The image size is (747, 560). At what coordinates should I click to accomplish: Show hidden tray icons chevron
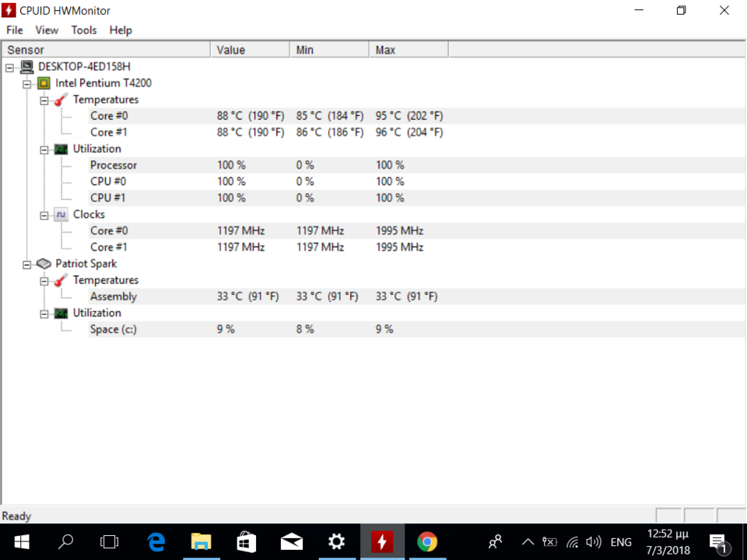528,542
